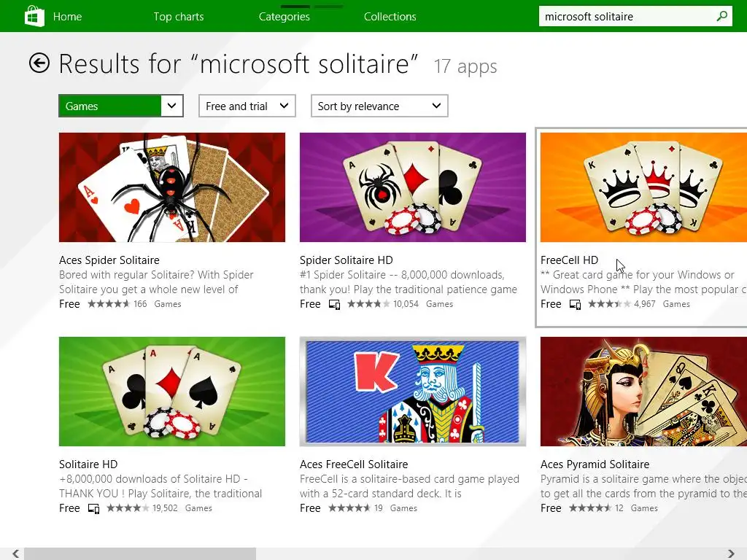Open Aces FreeCell Solitaire king thumbnail
This screenshot has height=560, width=747.
click(413, 392)
